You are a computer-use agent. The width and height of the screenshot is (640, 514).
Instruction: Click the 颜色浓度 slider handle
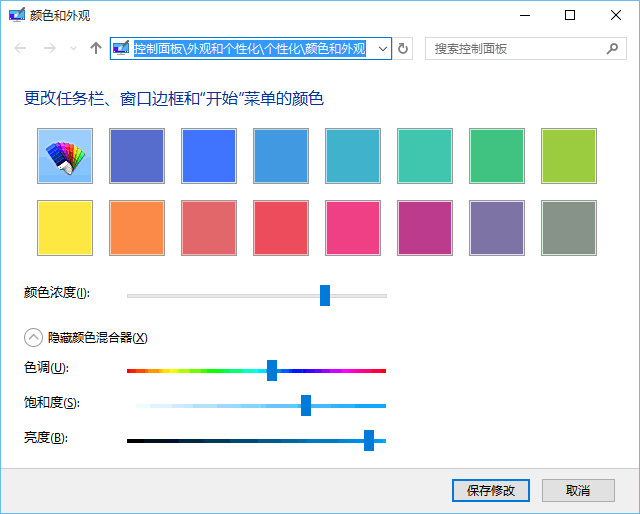(325, 294)
